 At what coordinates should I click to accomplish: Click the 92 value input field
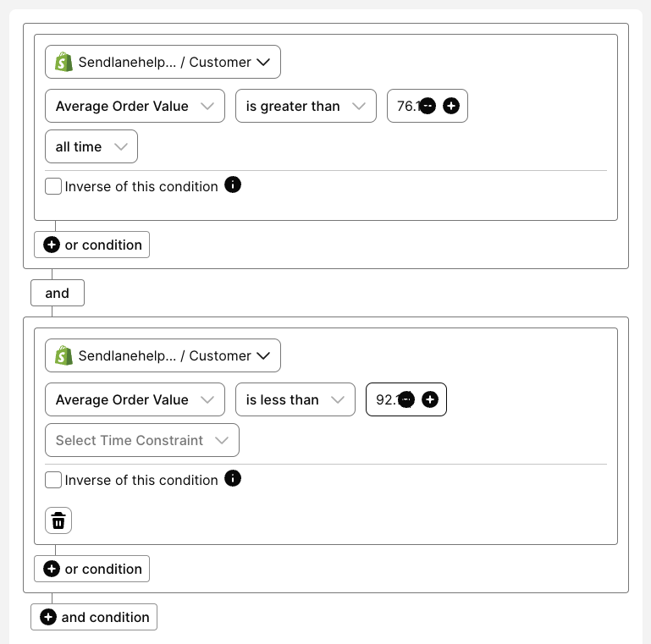click(x=384, y=399)
